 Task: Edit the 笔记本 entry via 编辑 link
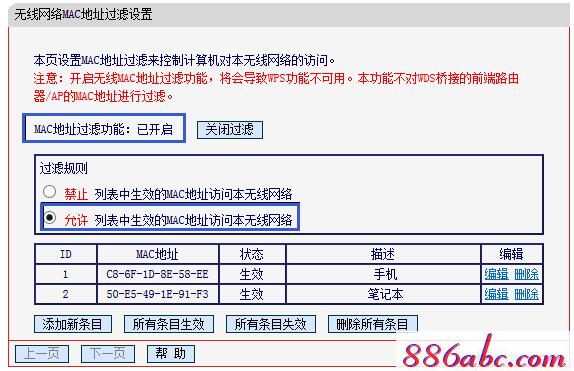tap(496, 294)
